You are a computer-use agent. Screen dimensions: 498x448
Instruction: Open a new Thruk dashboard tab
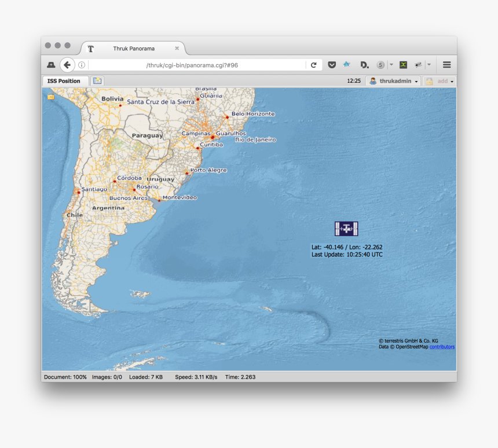tap(97, 81)
